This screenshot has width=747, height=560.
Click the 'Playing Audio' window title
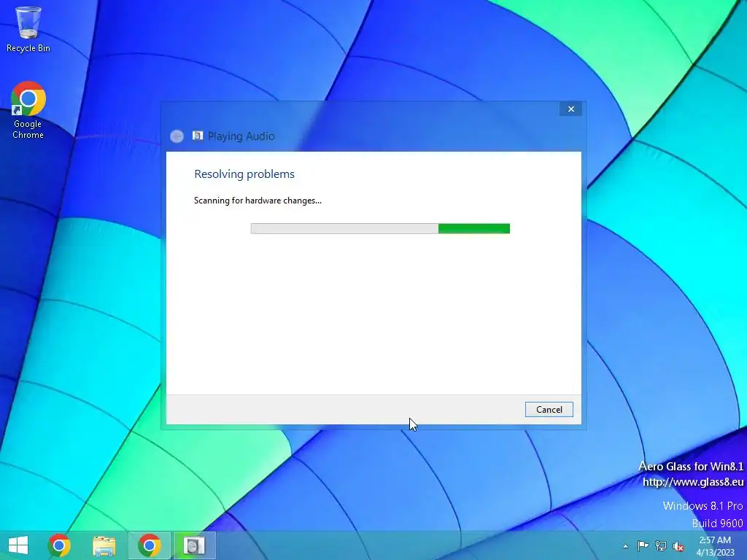(x=241, y=136)
